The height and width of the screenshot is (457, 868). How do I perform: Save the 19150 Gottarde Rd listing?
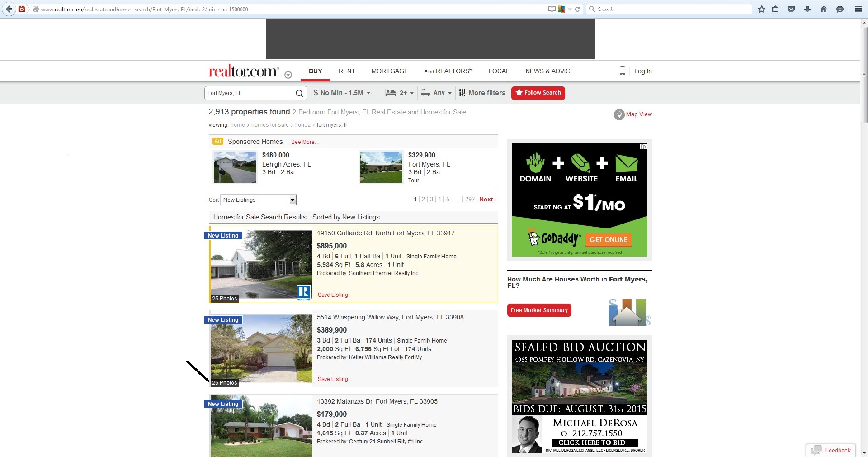click(x=333, y=295)
